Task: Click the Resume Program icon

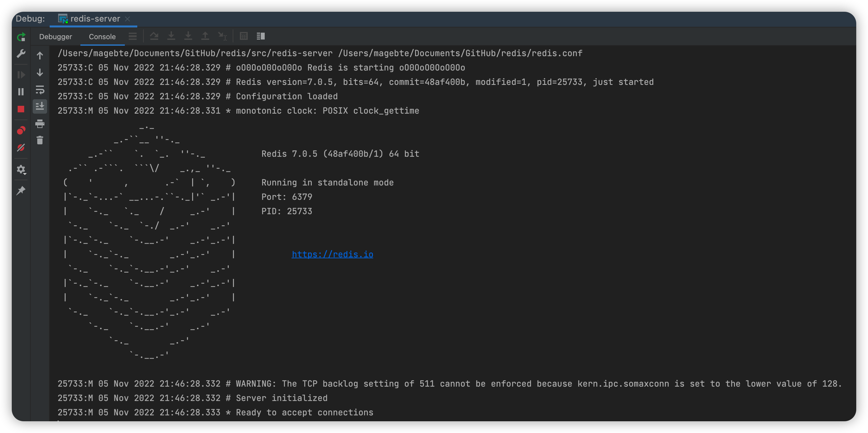Action: [21, 74]
